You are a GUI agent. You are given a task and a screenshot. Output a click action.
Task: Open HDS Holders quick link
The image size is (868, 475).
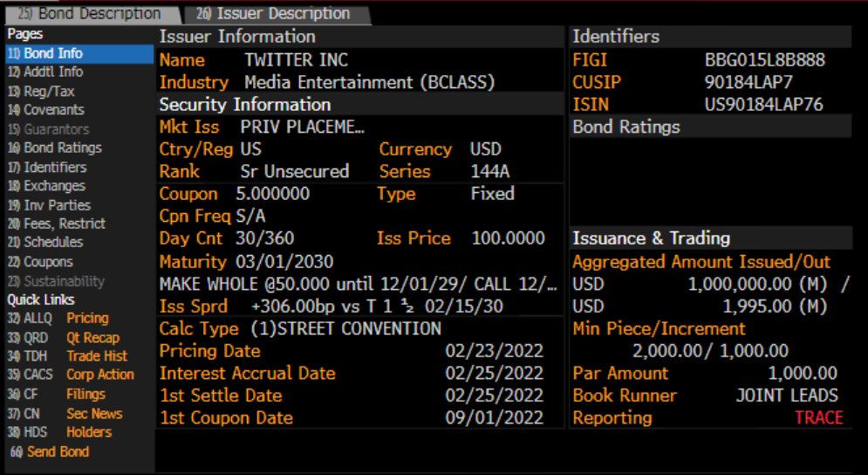click(x=60, y=431)
